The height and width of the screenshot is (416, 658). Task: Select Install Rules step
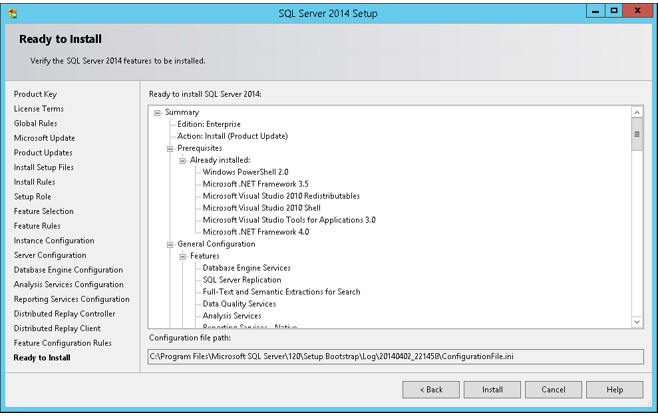pyautogui.click(x=34, y=182)
